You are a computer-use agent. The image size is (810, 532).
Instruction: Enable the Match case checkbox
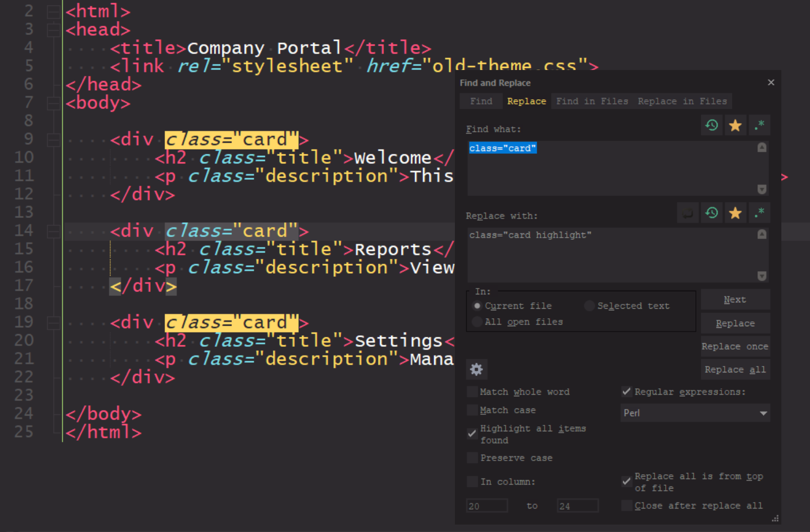point(472,410)
